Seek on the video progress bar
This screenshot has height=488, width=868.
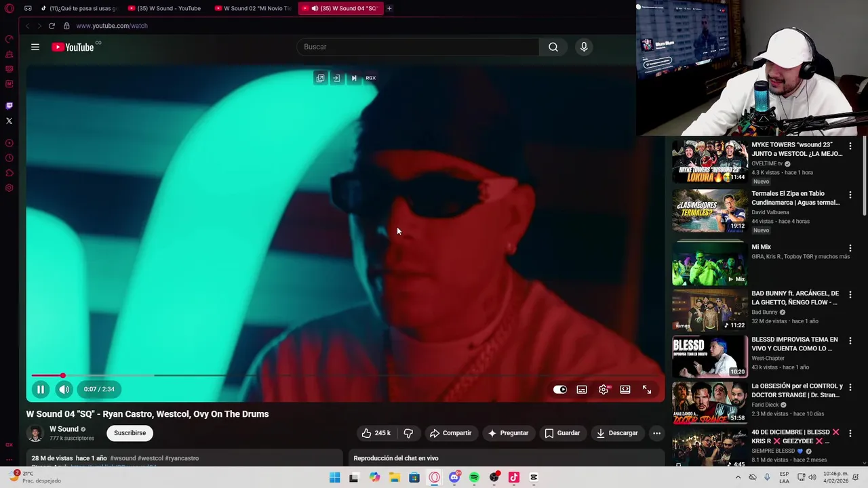346,375
